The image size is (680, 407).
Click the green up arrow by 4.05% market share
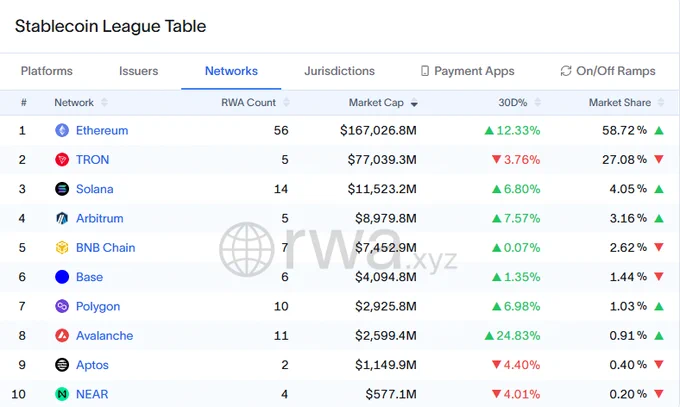click(x=659, y=189)
